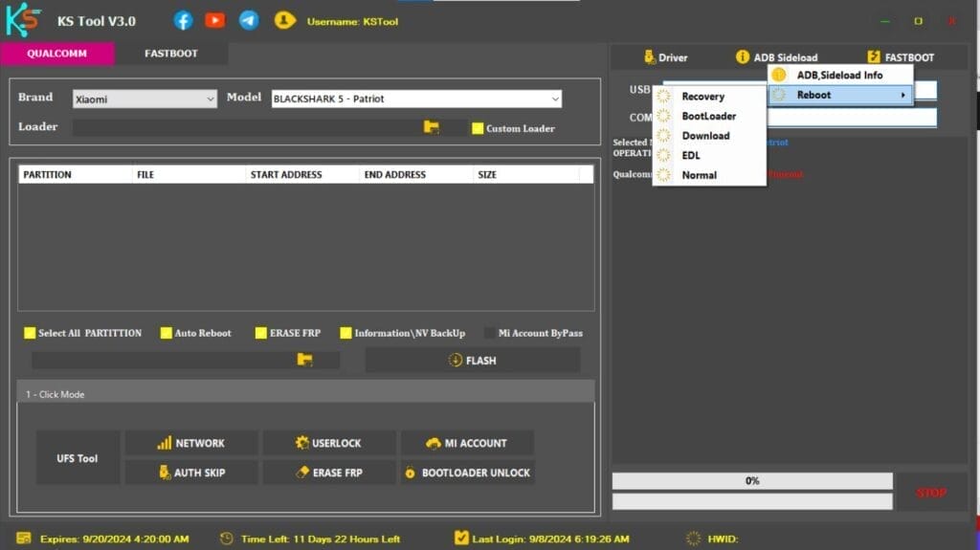980x550 pixels.
Task: Click the END ADDRESS column header
Action: [x=416, y=174]
